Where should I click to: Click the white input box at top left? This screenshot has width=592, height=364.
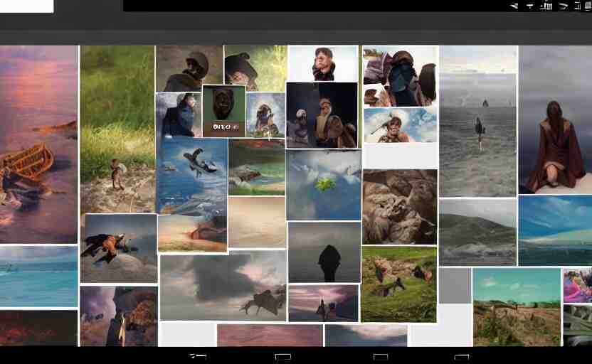pyautogui.click(x=26, y=6)
